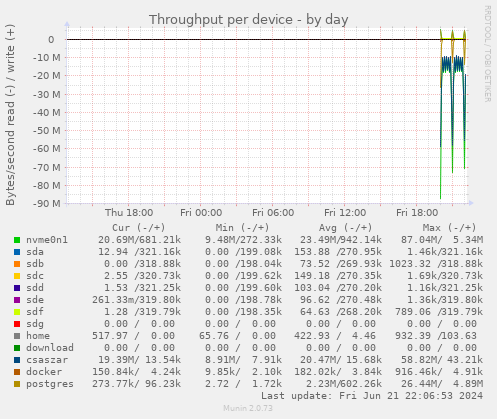This screenshot has height=419, width=497.
Task: Click nvme0n1 current value 20.69M/681.21k
Action: [x=139, y=240]
